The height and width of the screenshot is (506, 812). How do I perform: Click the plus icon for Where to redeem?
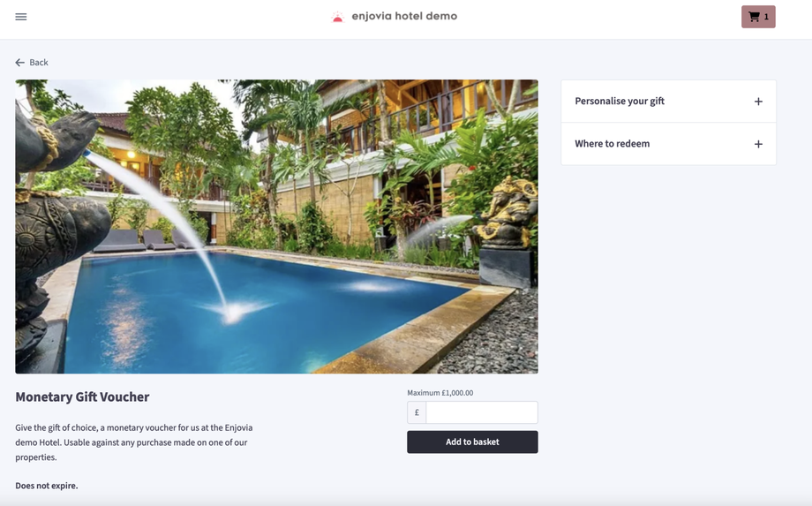pyautogui.click(x=758, y=144)
